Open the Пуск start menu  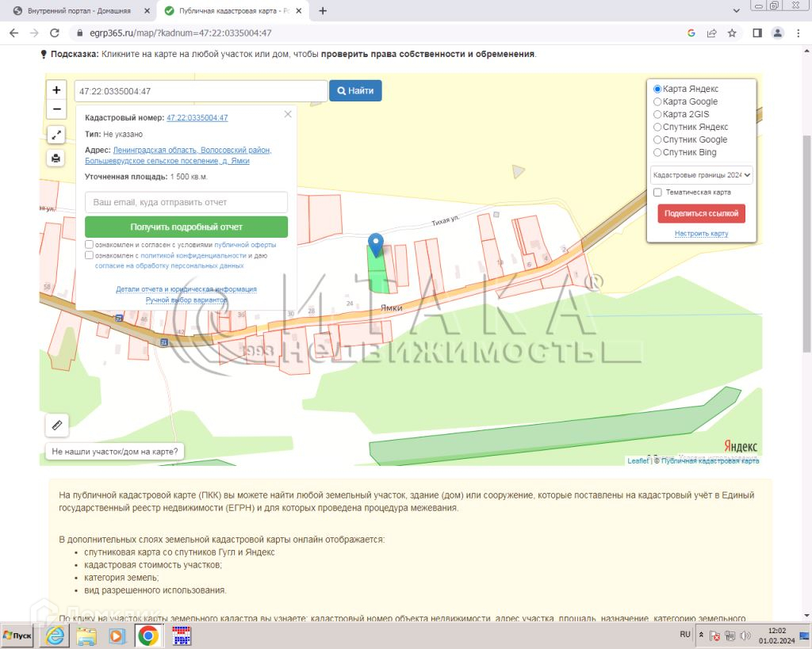coord(17,636)
